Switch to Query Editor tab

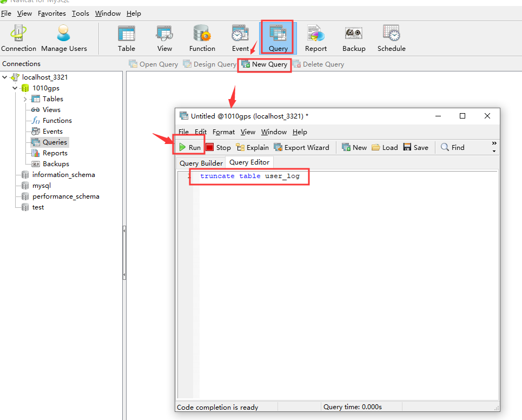(x=249, y=162)
